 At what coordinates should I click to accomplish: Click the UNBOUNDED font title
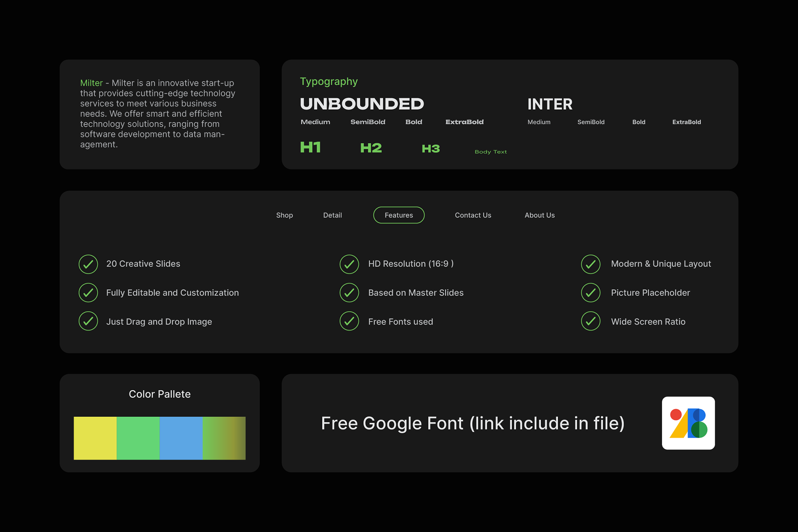[362, 104]
